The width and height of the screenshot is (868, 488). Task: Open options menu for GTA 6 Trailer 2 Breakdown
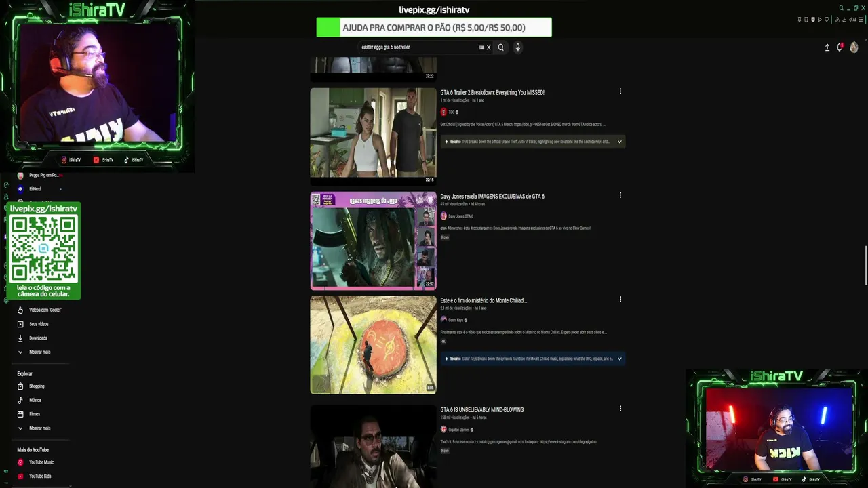pyautogui.click(x=620, y=91)
